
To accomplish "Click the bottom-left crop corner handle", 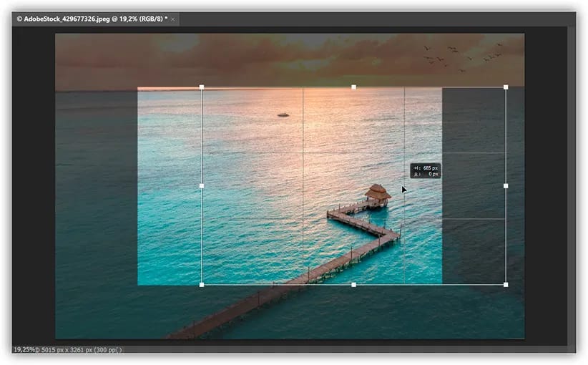I will (202, 285).
